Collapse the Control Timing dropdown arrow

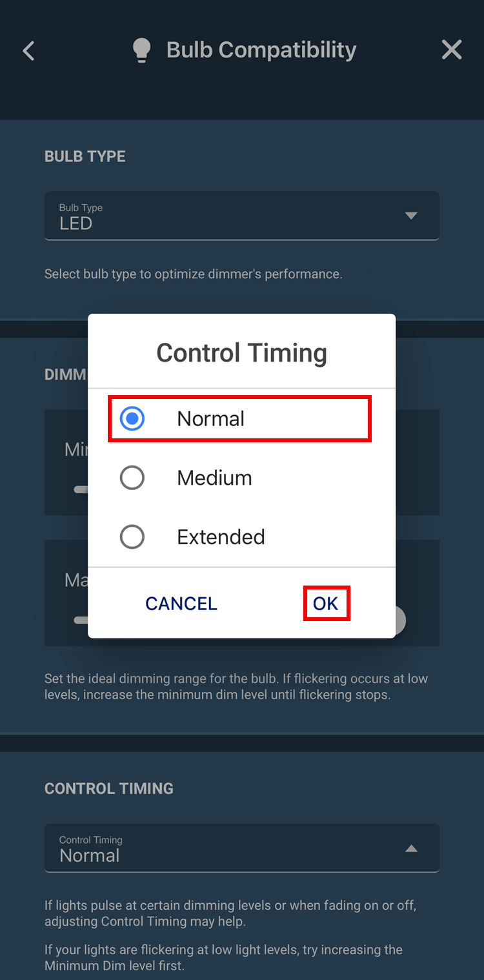tap(411, 848)
